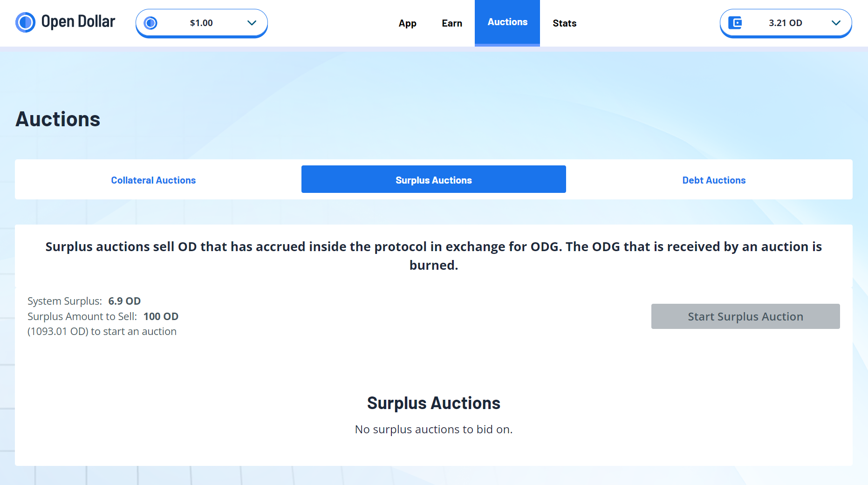Select the blue ring emblem in the header
This screenshot has height=485, width=868.
click(26, 22)
